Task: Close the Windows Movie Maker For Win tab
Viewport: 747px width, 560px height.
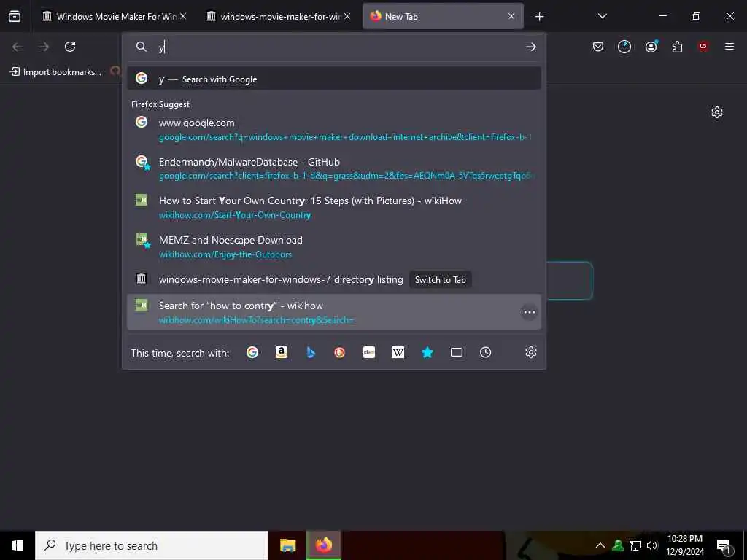Action: (183, 16)
